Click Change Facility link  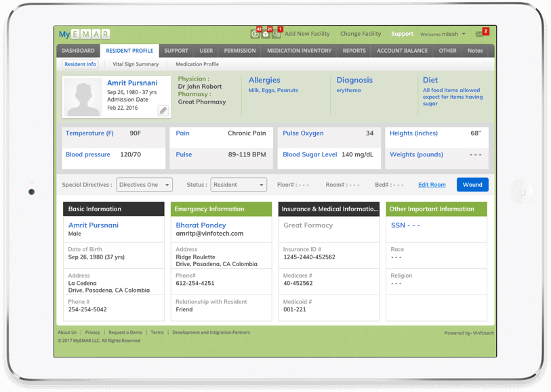point(361,34)
